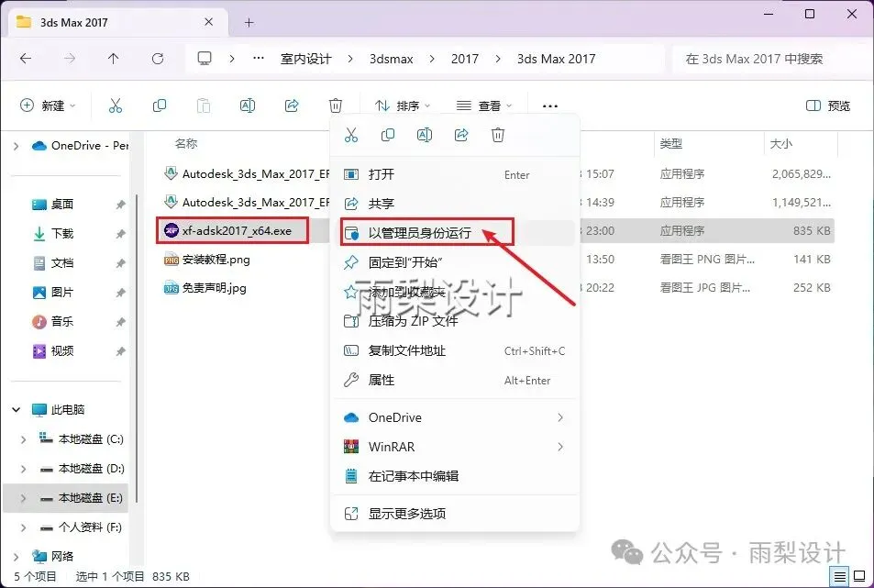Click the address bar ellipsis for hidden folders

(259, 58)
